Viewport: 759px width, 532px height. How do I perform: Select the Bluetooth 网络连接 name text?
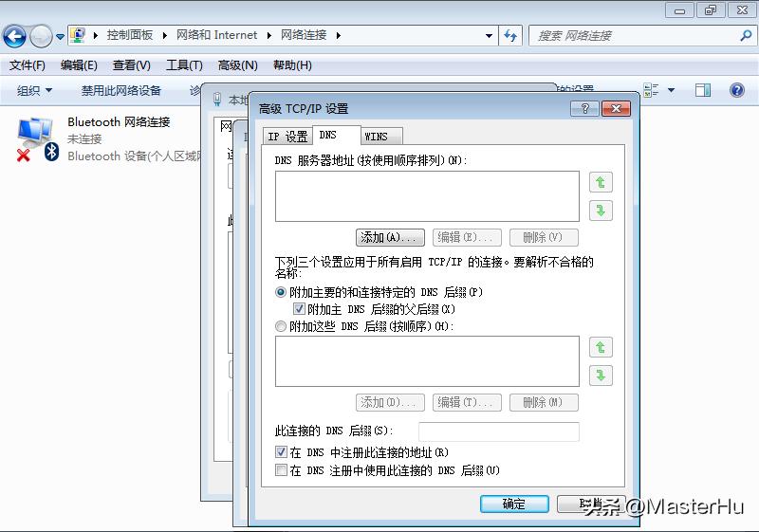[x=120, y=122]
